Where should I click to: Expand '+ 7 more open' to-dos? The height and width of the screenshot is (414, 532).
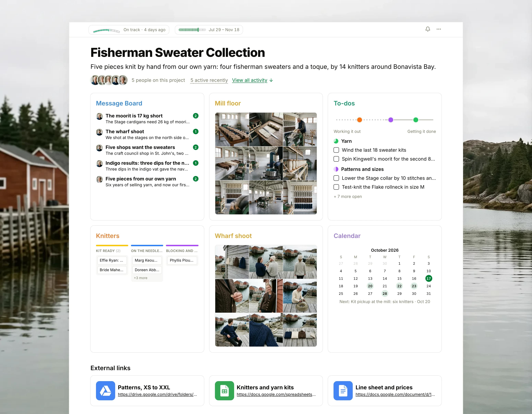(348, 196)
